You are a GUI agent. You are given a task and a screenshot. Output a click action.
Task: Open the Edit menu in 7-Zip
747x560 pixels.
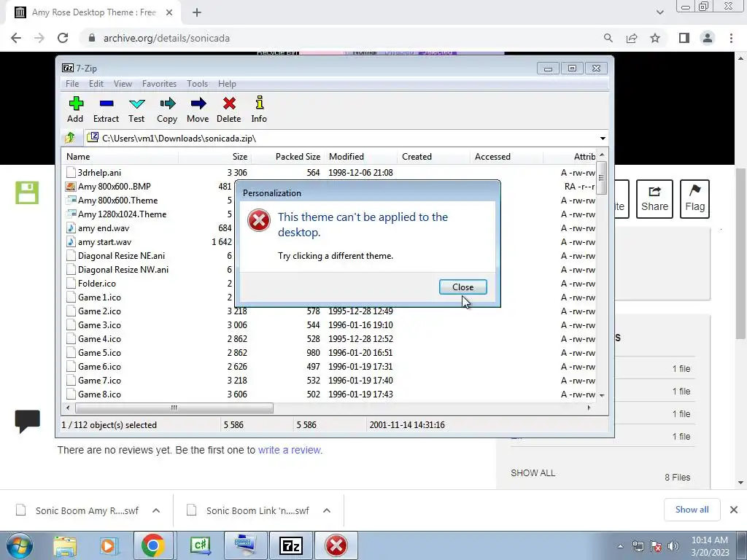pyautogui.click(x=96, y=84)
